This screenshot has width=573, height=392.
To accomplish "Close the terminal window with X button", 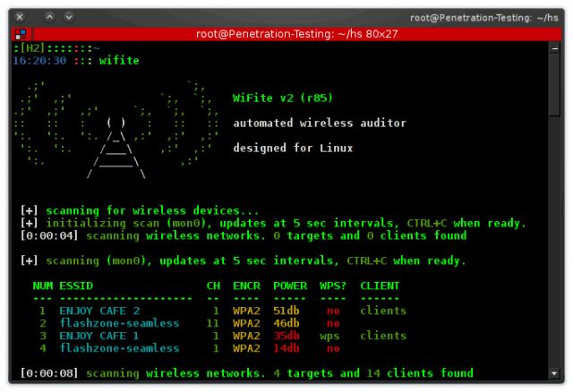I will [20, 17].
